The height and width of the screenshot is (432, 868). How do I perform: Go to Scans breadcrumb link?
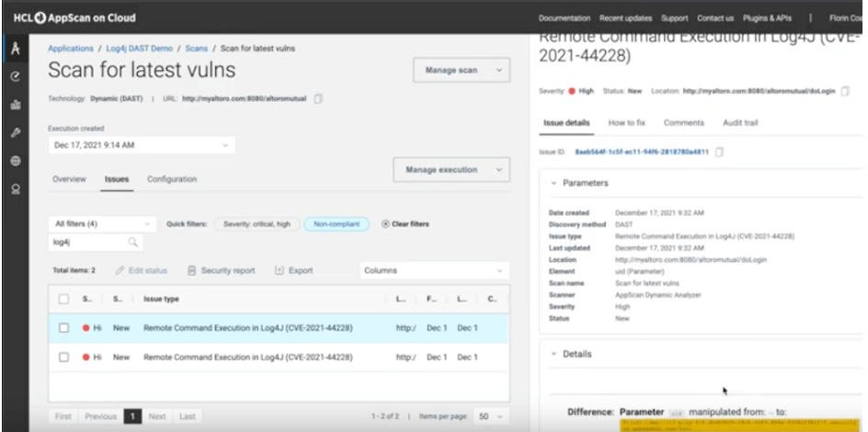pyautogui.click(x=197, y=49)
